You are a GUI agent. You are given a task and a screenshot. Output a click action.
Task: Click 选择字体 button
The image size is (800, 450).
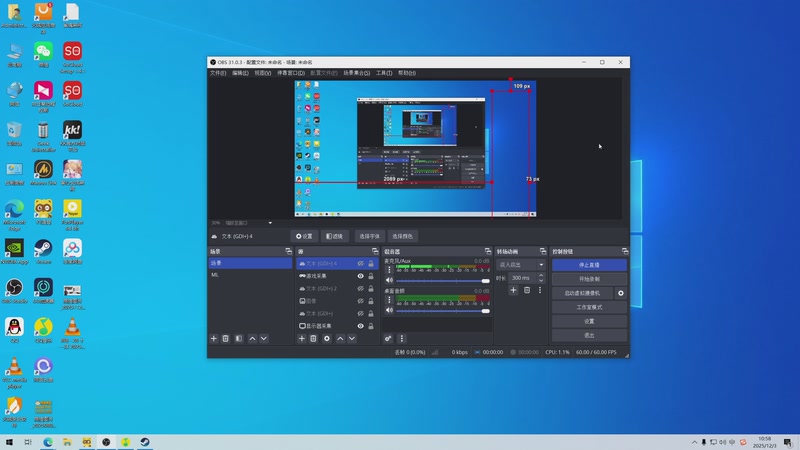tap(369, 236)
